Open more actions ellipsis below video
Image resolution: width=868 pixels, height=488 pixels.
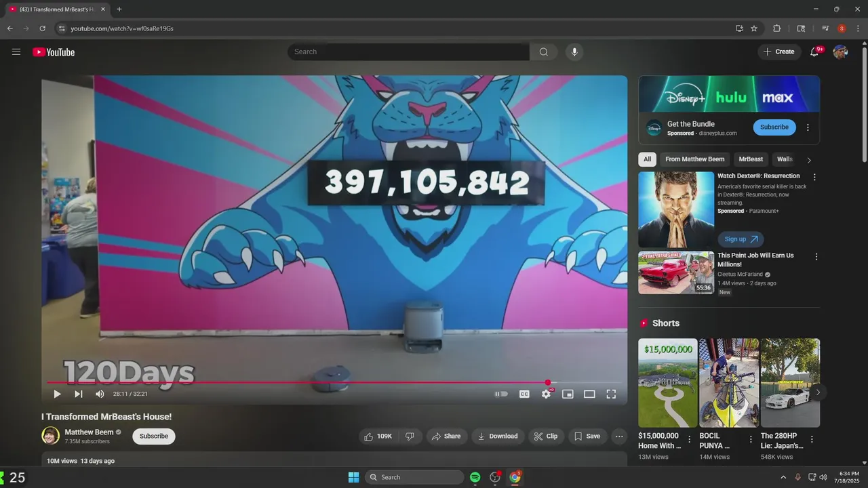[x=619, y=436]
